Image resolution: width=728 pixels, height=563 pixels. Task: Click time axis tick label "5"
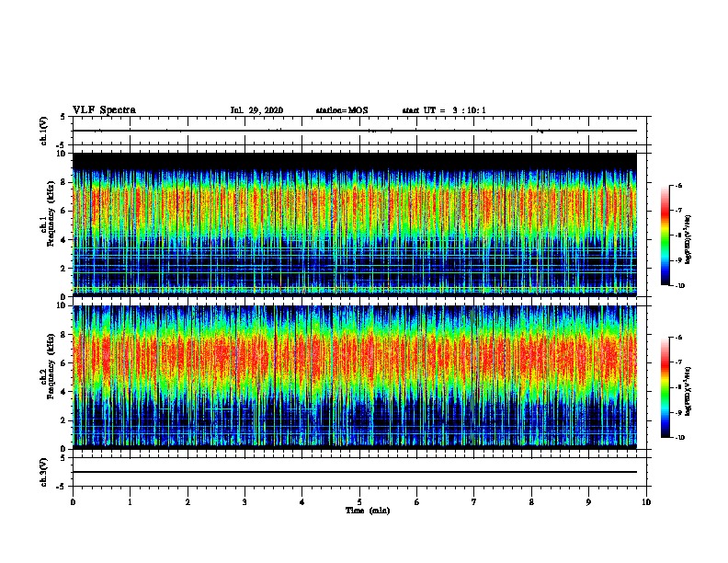pos(359,502)
